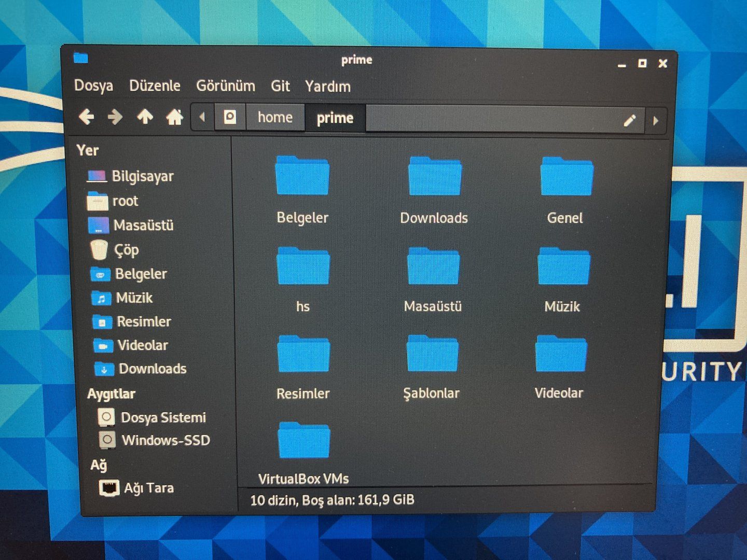This screenshot has width=747, height=560.
Task: Open the Resimler folder icon in file view
Action: [303, 354]
